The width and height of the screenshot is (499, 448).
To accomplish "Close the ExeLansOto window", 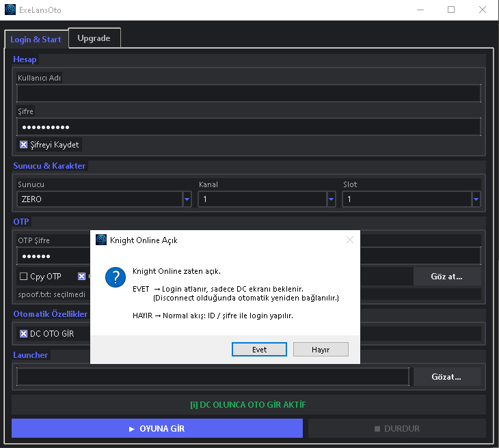I will click(x=483, y=10).
